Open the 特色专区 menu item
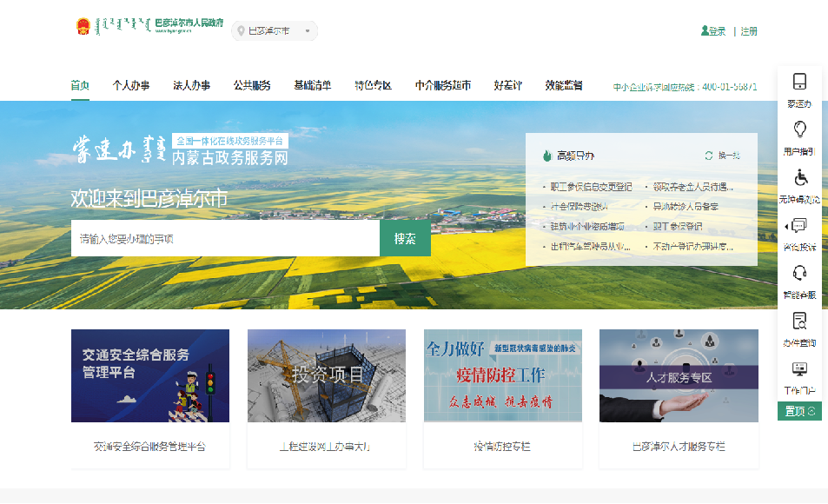This screenshot has height=504, width=828. pos(373,85)
